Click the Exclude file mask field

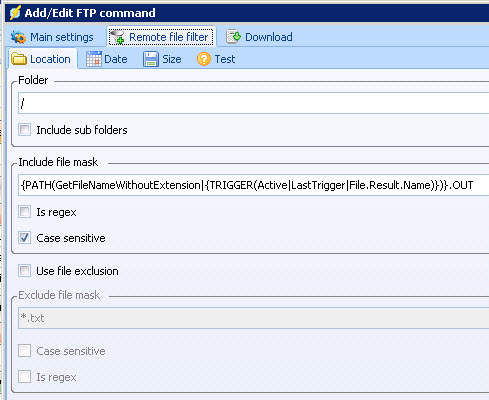[x=254, y=318]
